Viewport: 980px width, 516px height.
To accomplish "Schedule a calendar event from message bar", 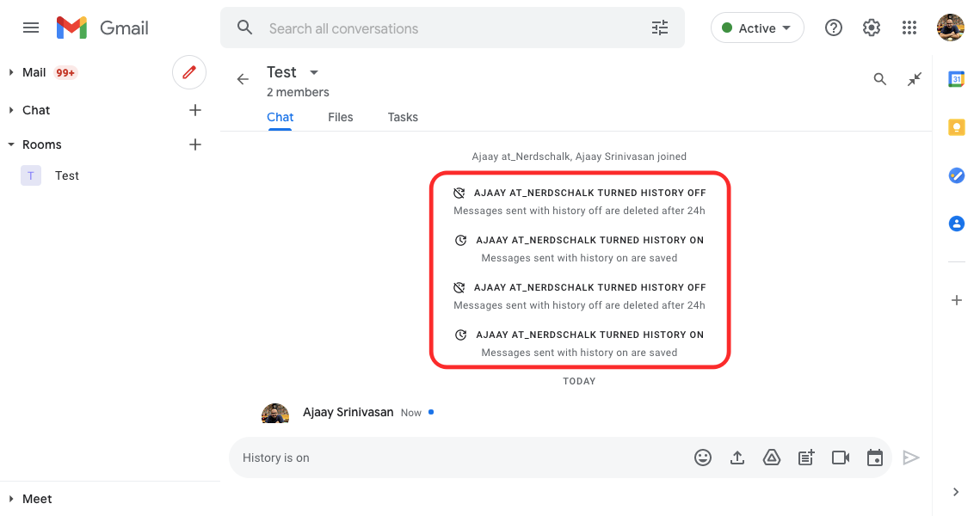I will tap(875, 458).
